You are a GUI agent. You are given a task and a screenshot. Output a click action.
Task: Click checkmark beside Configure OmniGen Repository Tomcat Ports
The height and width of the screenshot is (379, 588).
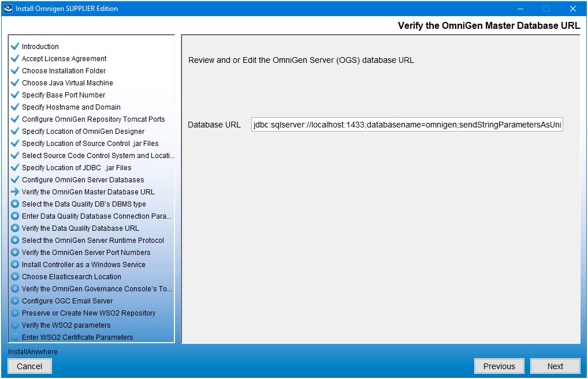click(15, 119)
